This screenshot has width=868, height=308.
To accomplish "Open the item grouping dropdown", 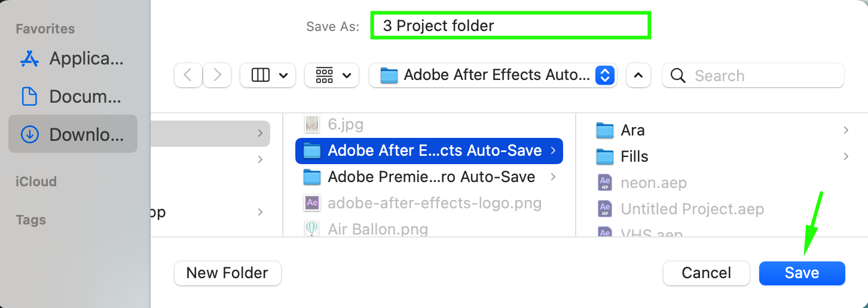I will pos(332,75).
